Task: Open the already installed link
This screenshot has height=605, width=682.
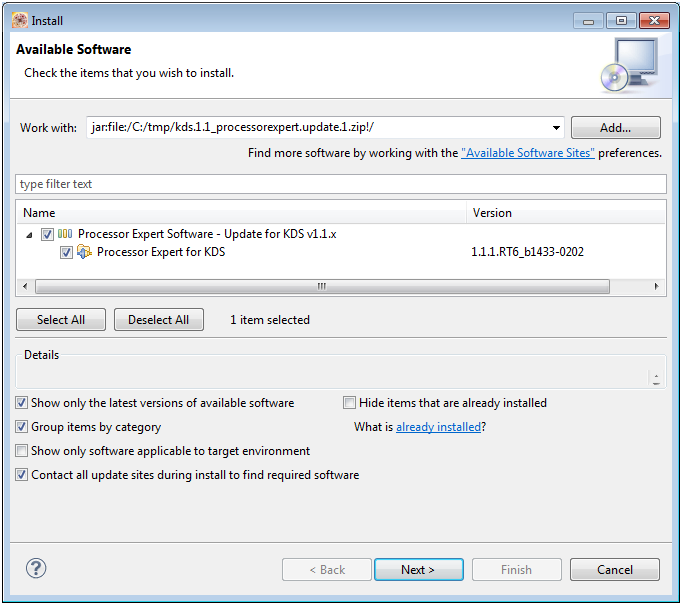Action: tap(438, 427)
